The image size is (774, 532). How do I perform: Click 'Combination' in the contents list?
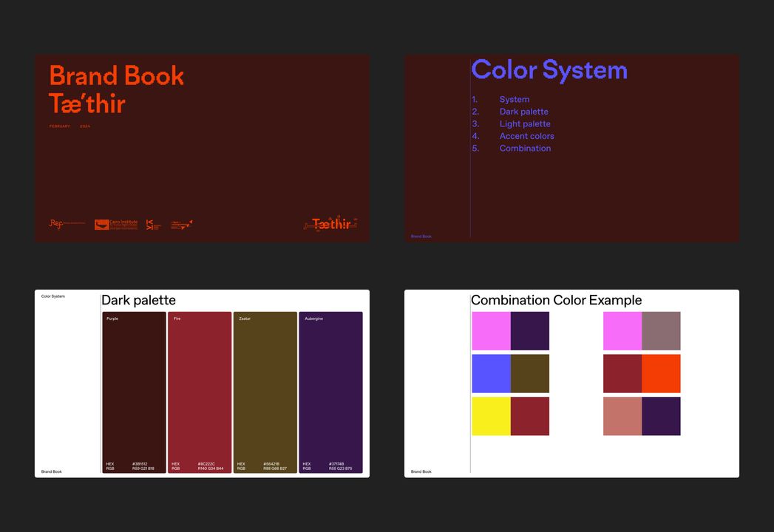pyautogui.click(x=525, y=149)
